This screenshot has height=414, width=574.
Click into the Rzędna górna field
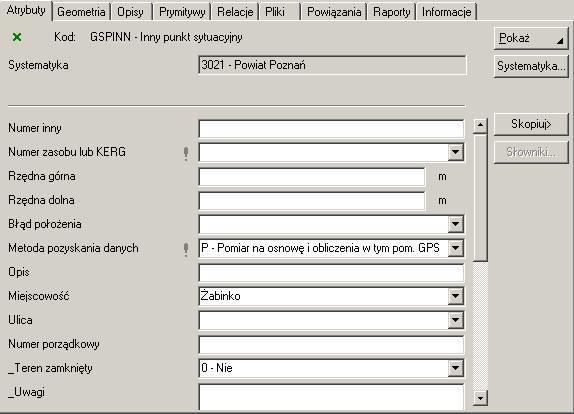click(x=312, y=176)
